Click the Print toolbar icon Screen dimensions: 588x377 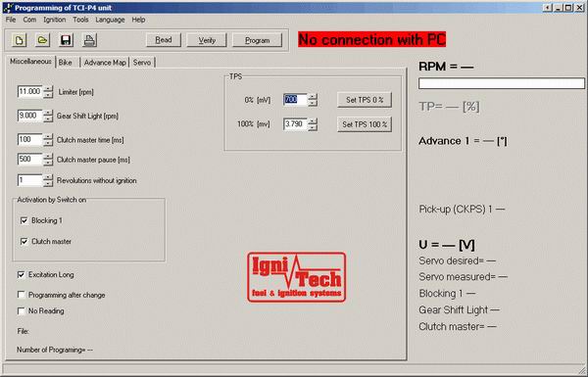coord(89,40)
